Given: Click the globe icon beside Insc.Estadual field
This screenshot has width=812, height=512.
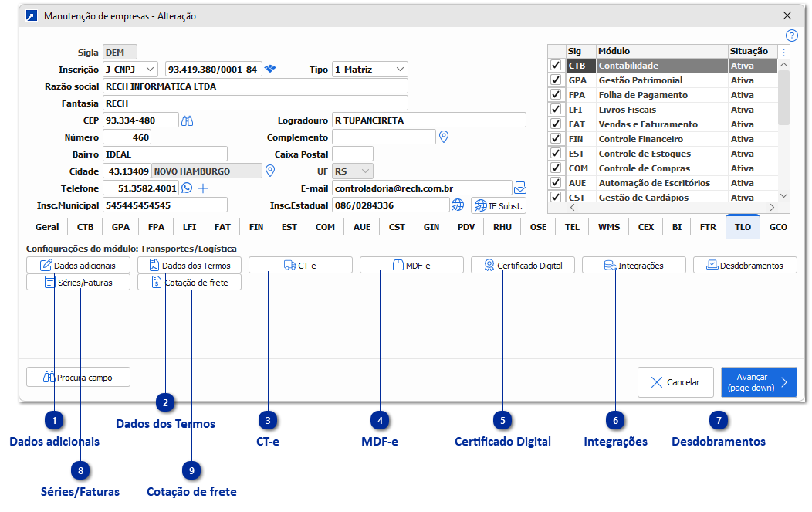Looking at the screenshot, I should 457,205.
